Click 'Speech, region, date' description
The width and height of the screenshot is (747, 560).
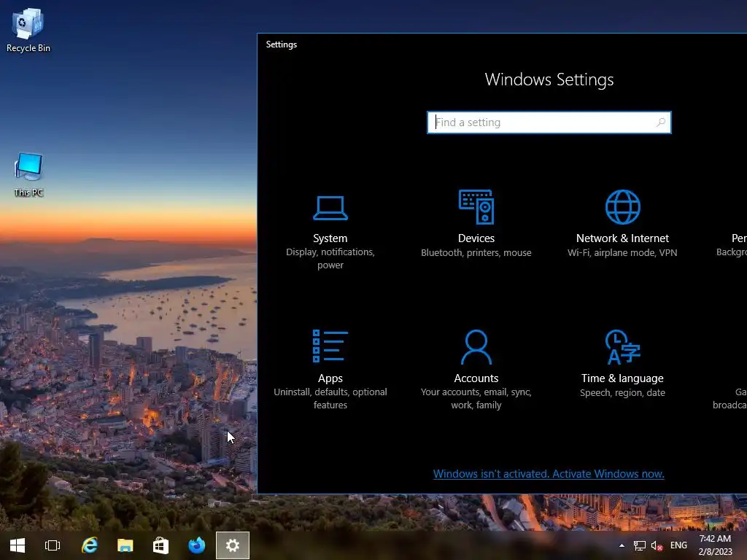[622, 392]
